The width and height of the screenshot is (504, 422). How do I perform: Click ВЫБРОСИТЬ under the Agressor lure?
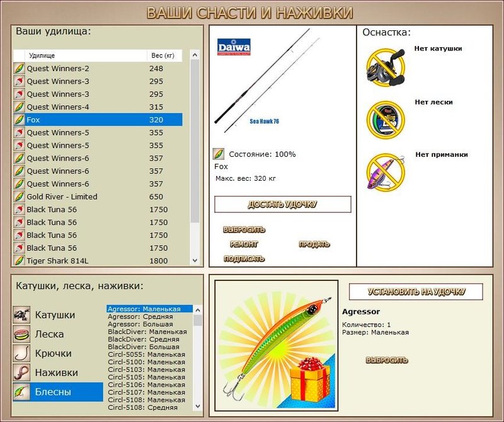[x=387, y=360]
